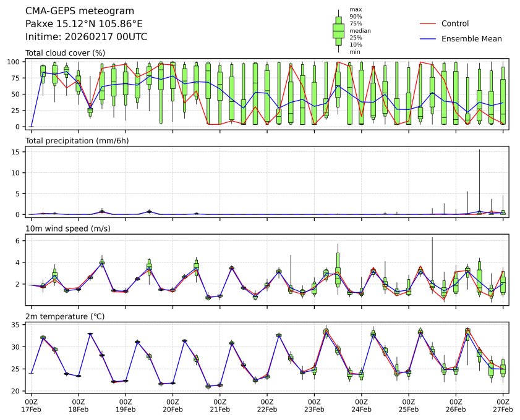Click the Initime: 20260217 00UTC text
The height and width of the screenshot is (420, 520).
click(x=86, y=37)
